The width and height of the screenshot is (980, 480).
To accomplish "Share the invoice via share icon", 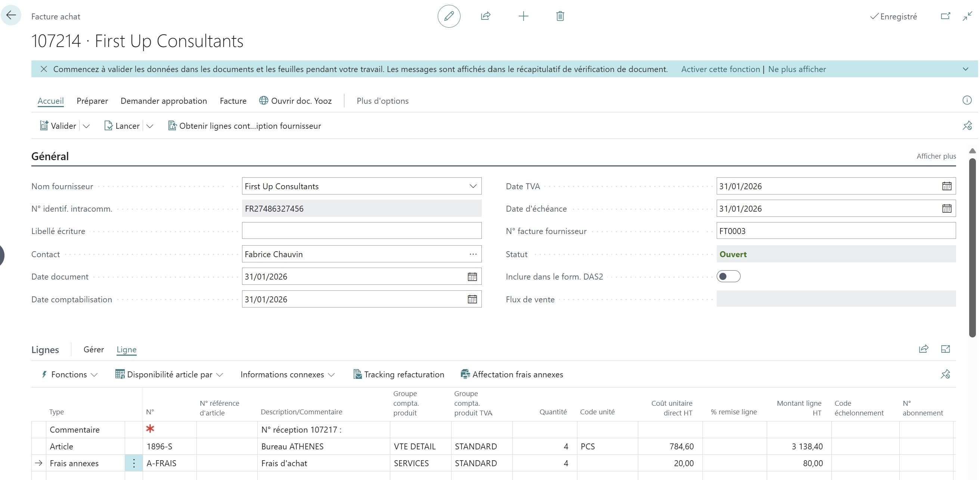I will [x=486, y=16].
